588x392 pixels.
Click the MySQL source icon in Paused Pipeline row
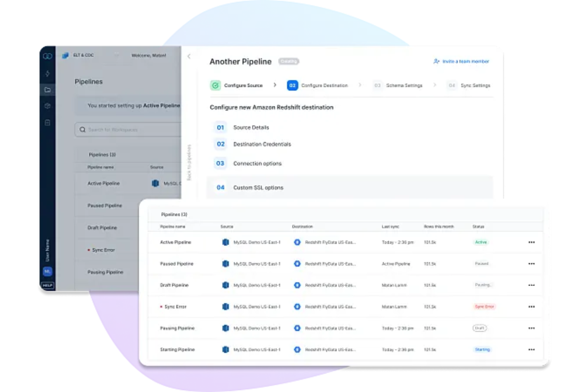[x=226, y=264]
